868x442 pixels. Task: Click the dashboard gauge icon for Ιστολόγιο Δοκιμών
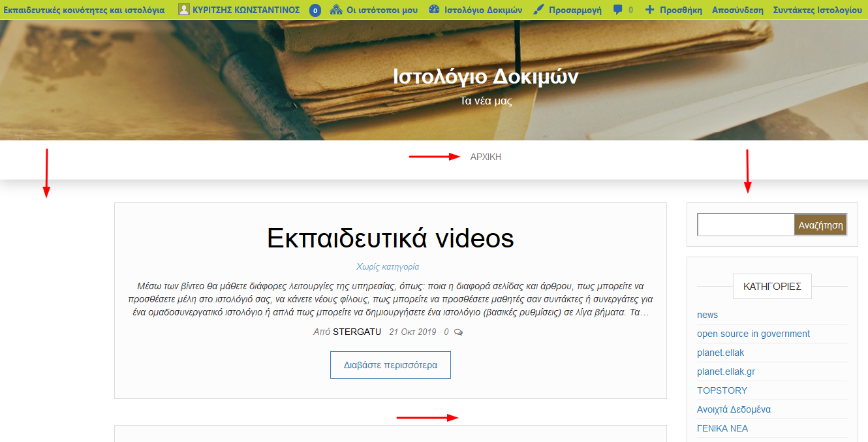(435, 10)
